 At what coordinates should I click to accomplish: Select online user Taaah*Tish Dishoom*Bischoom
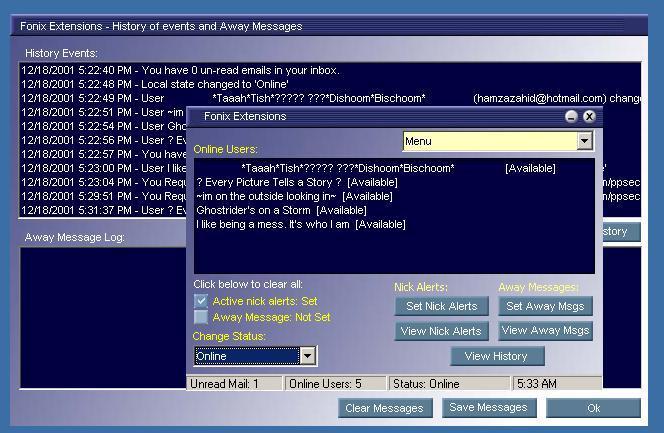tap(394, 168)
